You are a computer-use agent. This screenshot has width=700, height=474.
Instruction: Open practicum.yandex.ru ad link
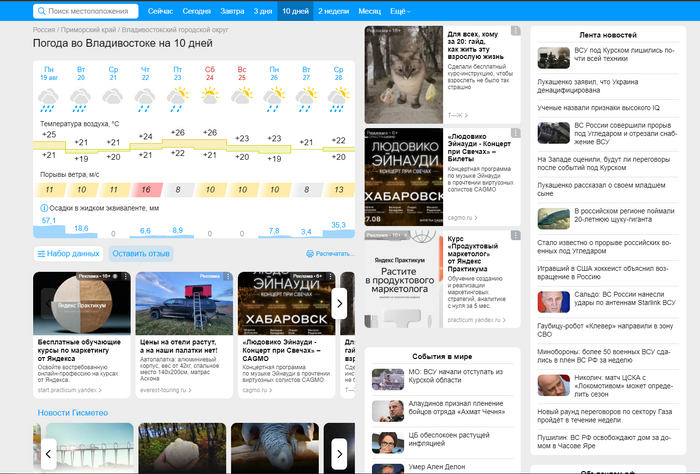pos(477,320)
